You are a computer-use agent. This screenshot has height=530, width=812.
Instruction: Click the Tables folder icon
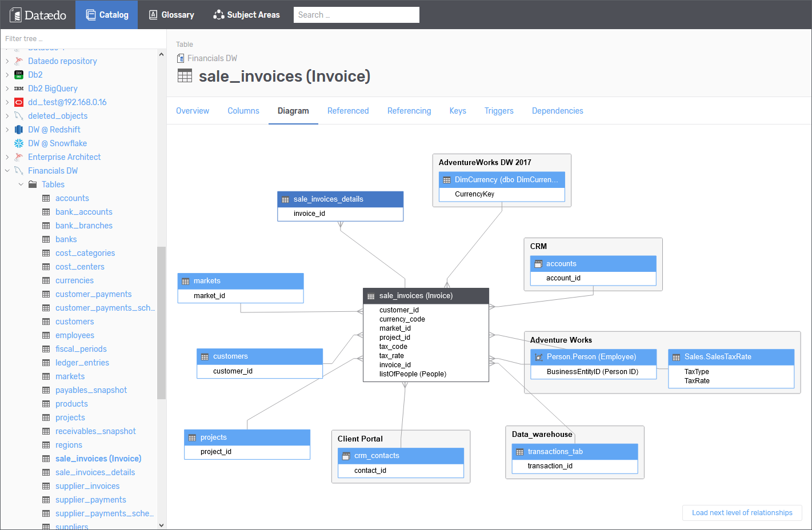33,184
